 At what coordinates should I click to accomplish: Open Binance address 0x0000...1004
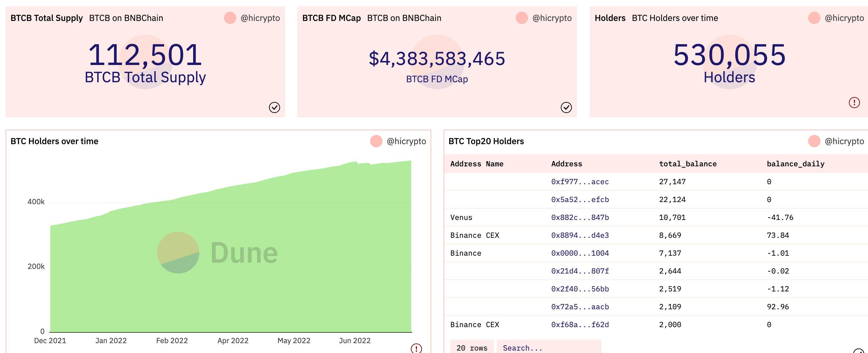(580, 253)
